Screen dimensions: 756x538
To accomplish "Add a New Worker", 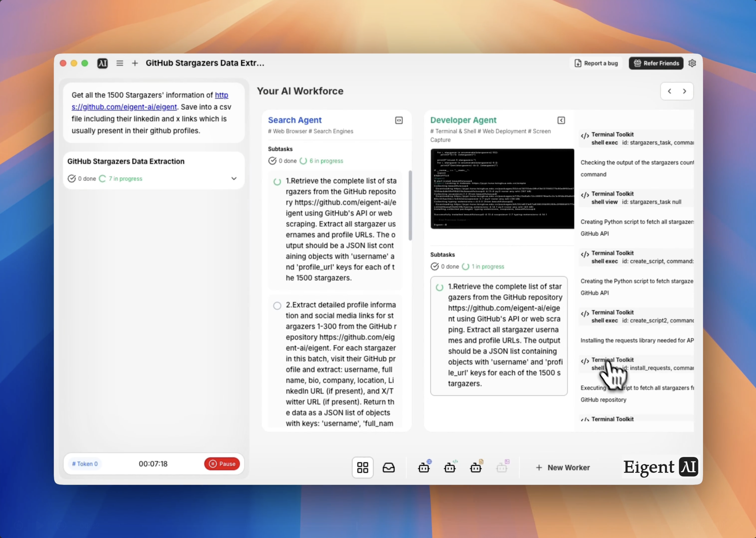I will [x=563, y=468].
